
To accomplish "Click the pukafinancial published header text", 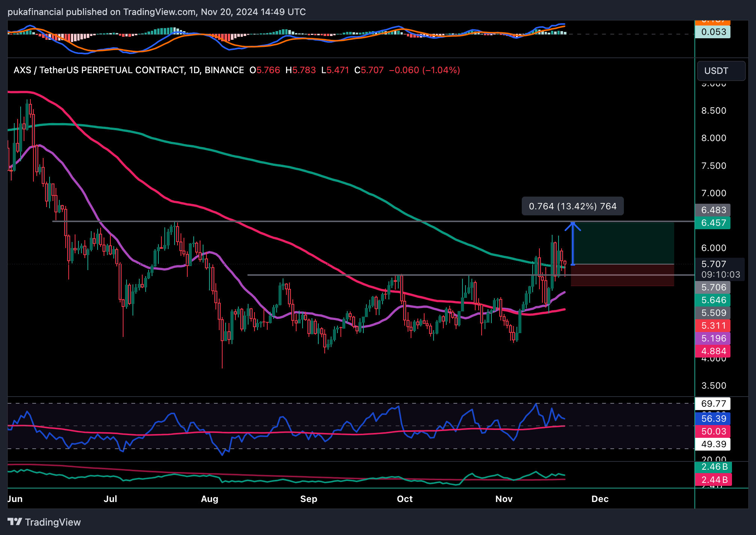I will click(x=157, y=12).
